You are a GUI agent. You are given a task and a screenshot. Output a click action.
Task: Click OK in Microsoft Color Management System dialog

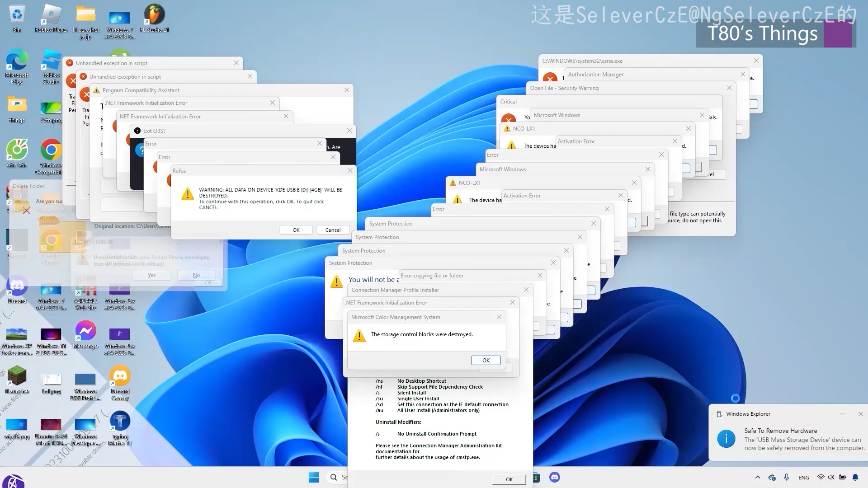[486, 361]
